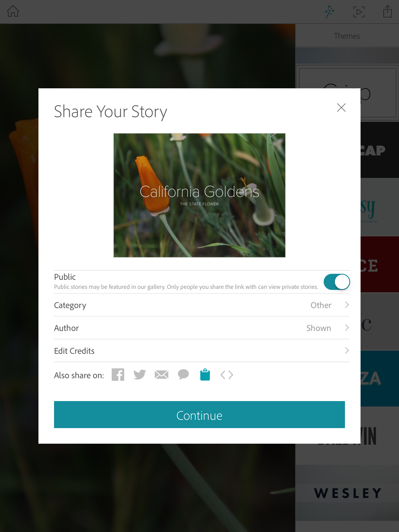The height and width of the screenshot is (532, 399).
Task: Share story on Facebook
Action: (118, 375)
